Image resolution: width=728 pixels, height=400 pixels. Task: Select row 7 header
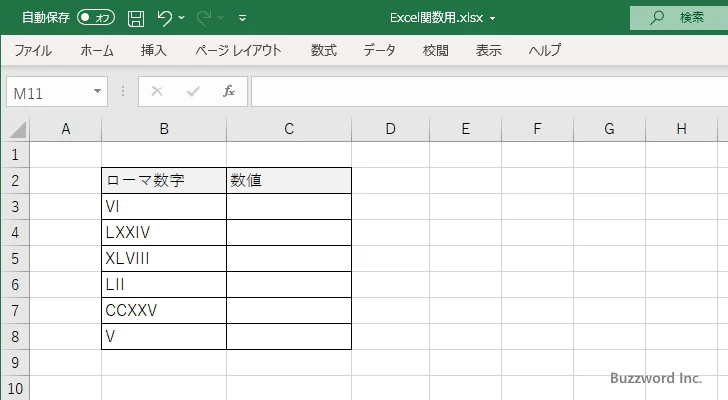(15, 310)
